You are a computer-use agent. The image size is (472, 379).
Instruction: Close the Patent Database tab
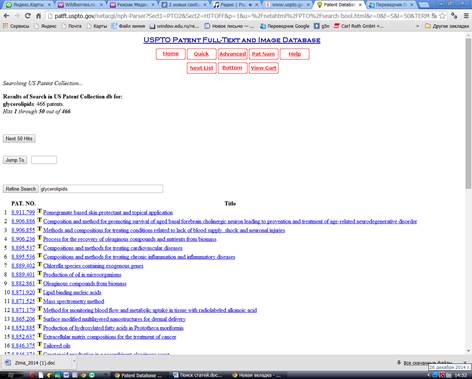[x=360, y=5]
